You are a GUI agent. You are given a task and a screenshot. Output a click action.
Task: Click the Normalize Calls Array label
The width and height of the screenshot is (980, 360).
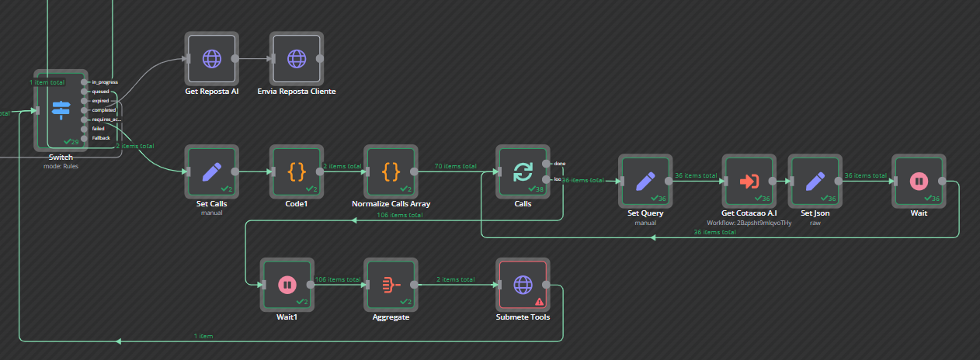(391, 204)
